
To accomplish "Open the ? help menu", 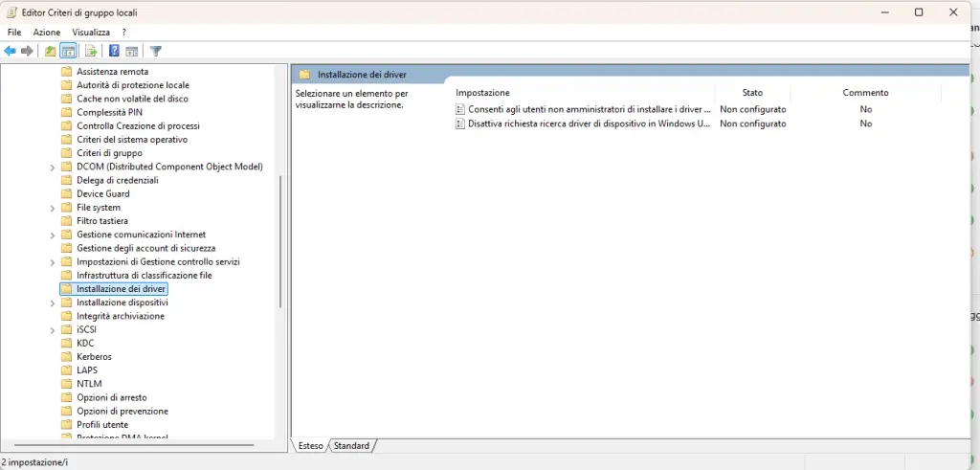I will coord(124,32).
